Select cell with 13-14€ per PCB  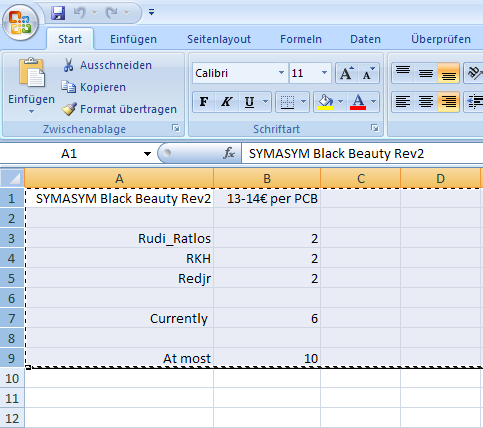coord(267,199)
